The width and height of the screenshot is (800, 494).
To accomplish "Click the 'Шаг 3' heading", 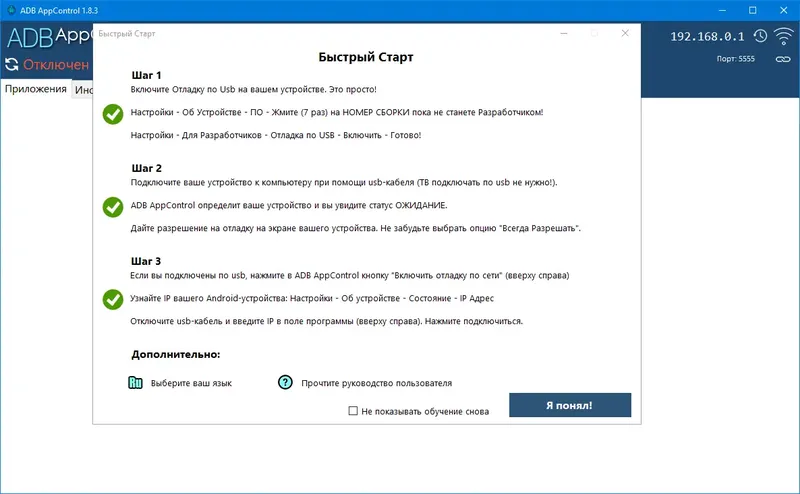I will point(146,261).
